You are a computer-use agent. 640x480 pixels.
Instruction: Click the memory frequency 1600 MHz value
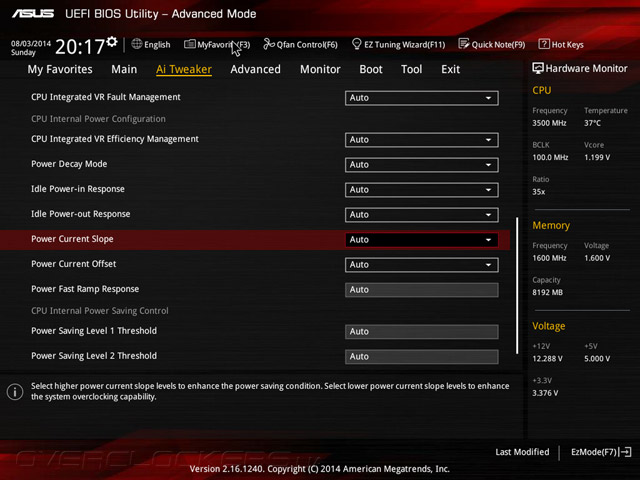point(549,258)
